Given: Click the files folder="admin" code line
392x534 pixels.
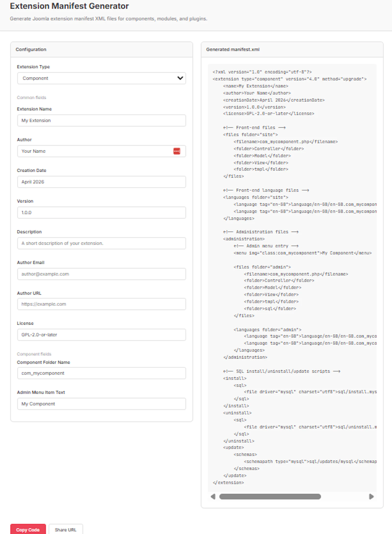Looking at the screenshot, I should (262, 267).
